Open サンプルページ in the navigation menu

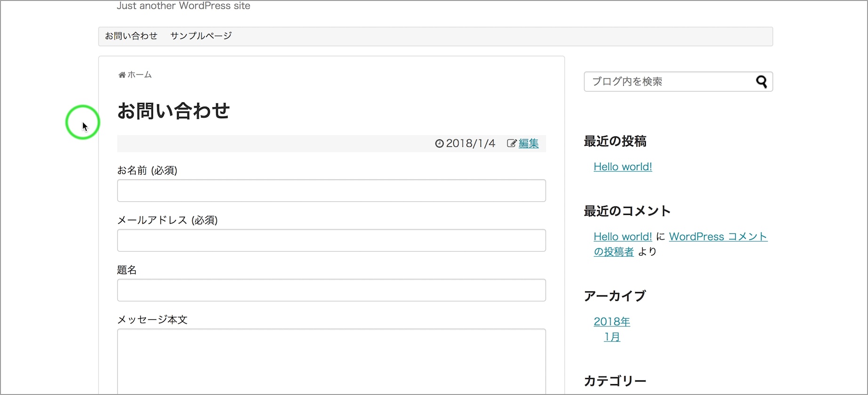click(201, 36)
